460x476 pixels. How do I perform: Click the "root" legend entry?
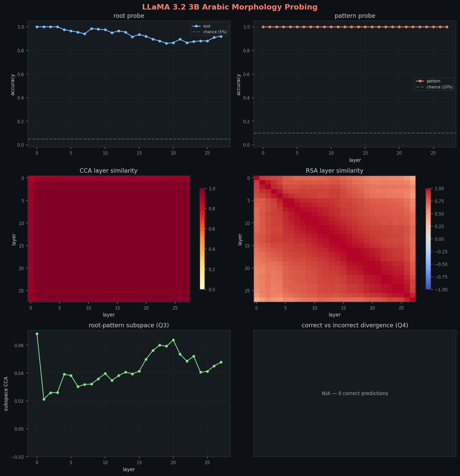pyautogui.click(x=202, y=26)
